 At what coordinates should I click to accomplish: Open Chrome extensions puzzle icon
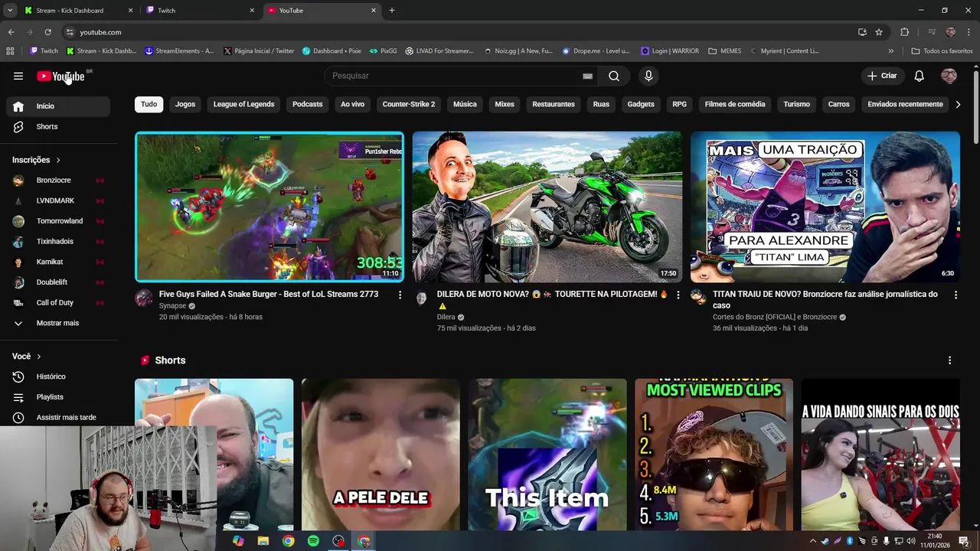[905, 32]
